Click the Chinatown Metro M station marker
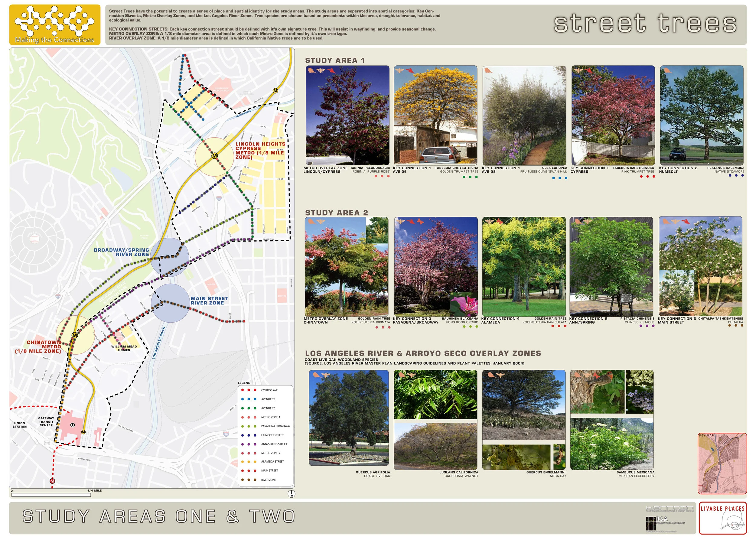The image size is (756, 540). [75, 335]
